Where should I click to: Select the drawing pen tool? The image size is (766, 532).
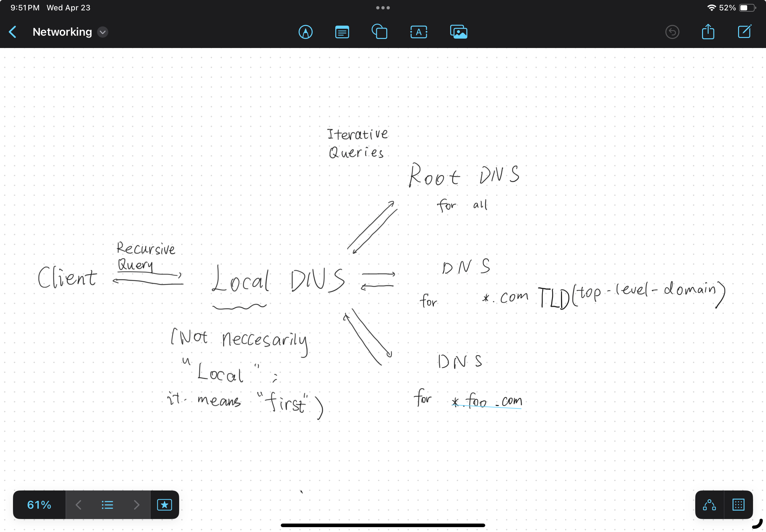point(306,32)
